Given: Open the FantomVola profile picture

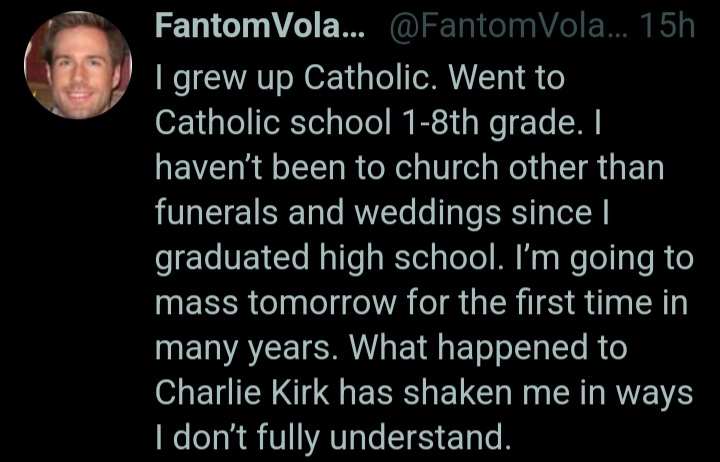Looking at the screenshot, I should [78, 65].
